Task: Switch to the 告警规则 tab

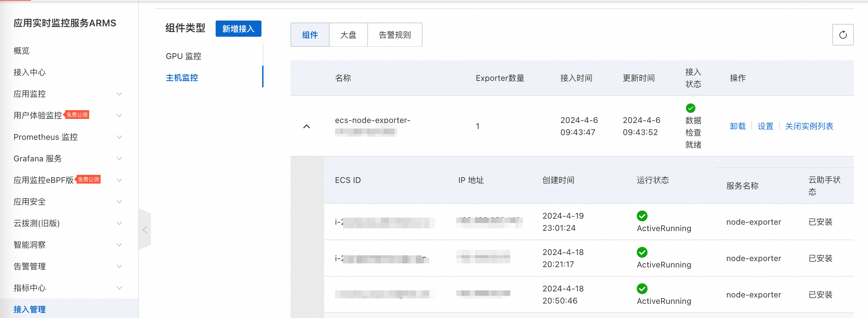Action: click(395, 35)
